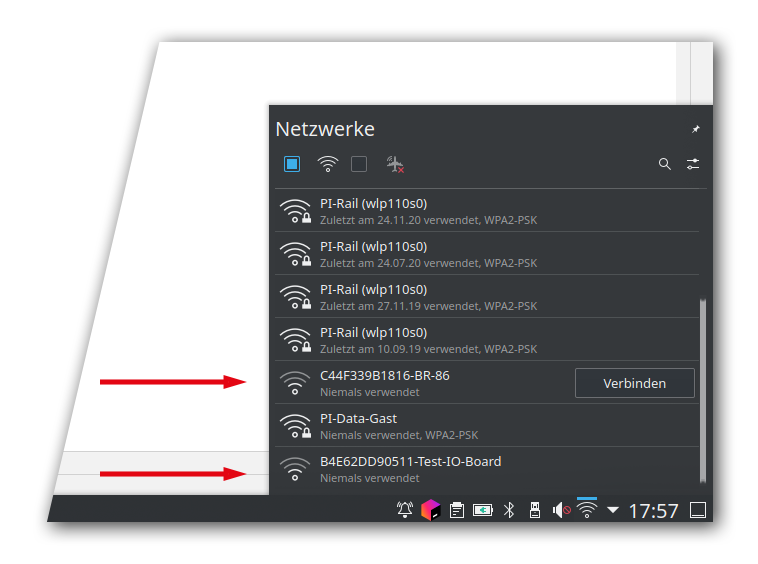The width and height of the screenshot is (758, 564).
Task: Open JetBrains Toolbox tray icon
Action: coord(430,511)
